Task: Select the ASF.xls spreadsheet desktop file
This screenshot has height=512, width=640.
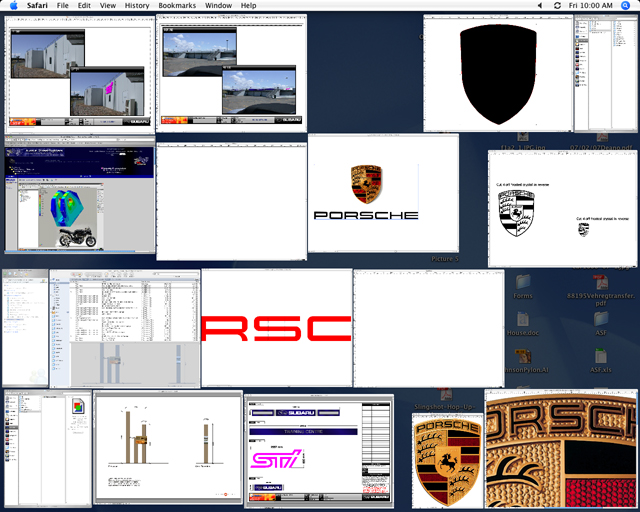Action: pyautogui.click(x=601, y=361)
